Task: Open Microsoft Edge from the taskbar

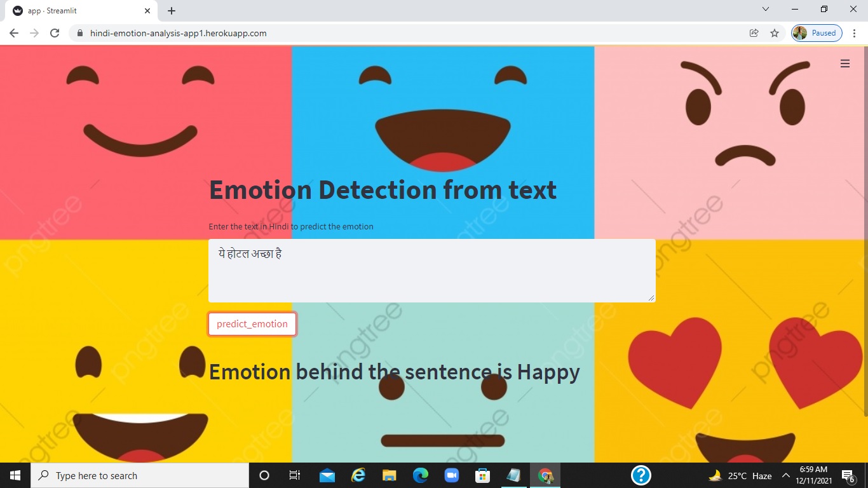Action: [420, 475]
